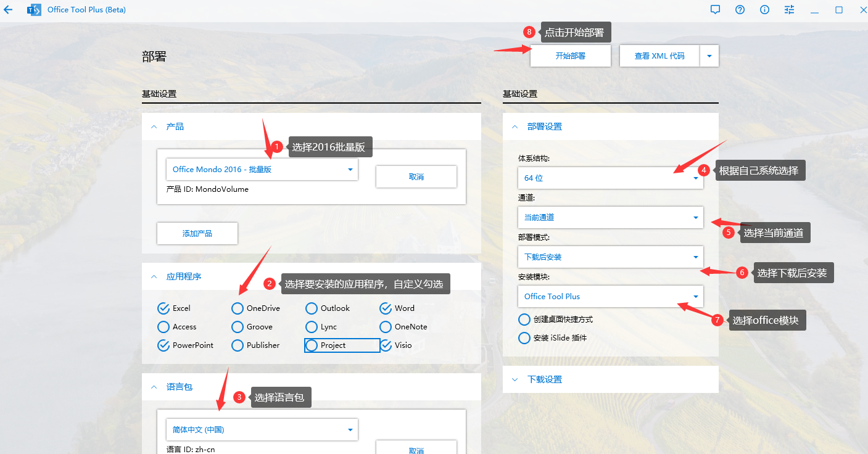868x454 pixels.
Task: Click the 部署 page title
Action: (x=154, y=57)
